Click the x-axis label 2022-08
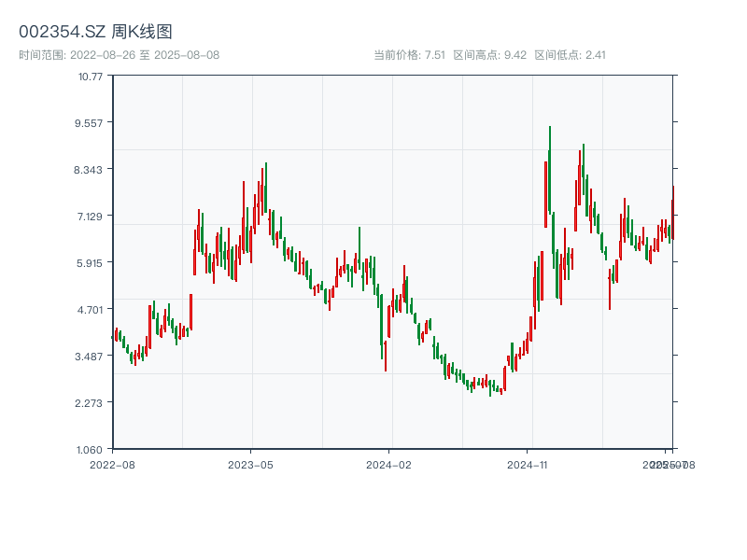This screenshot has height=560, width=747. [x=112, y=465]
